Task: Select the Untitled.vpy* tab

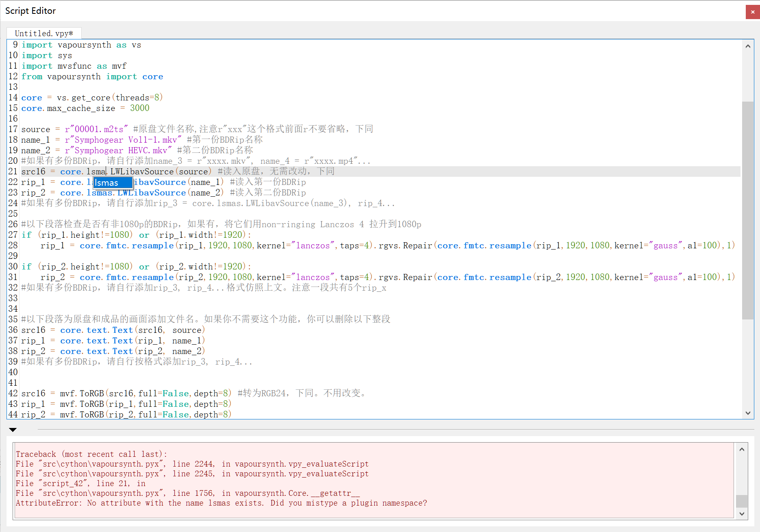Action: point(44,33)
